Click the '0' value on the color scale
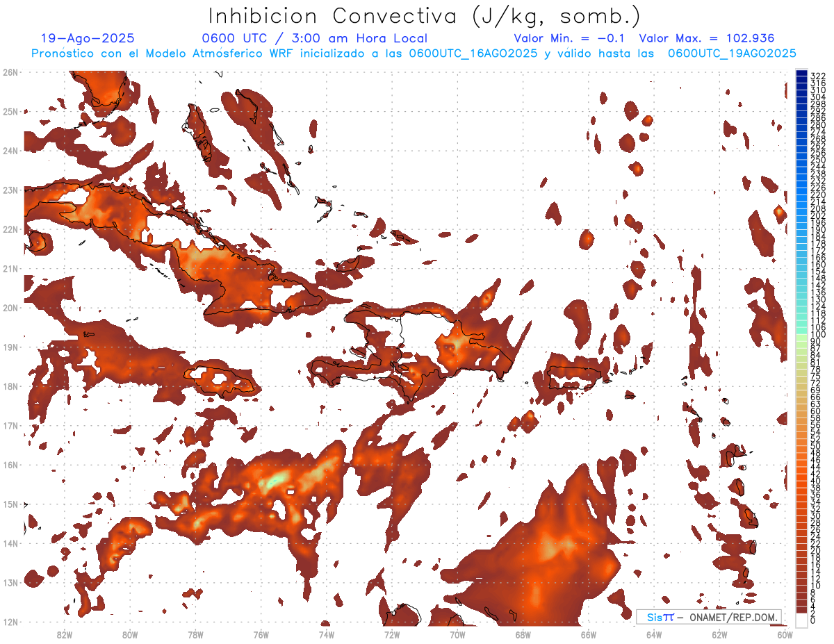Viewport: 834px width, 644px height. point(813,620)
